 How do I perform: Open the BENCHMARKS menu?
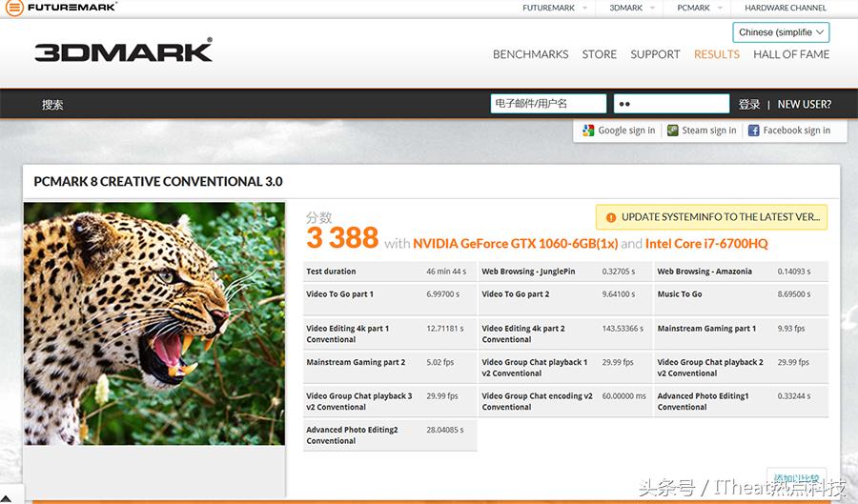(530, 54)
